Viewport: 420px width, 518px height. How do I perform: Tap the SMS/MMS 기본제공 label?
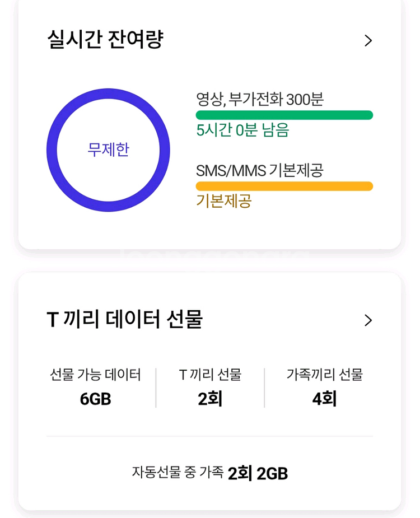coord(259,170)
